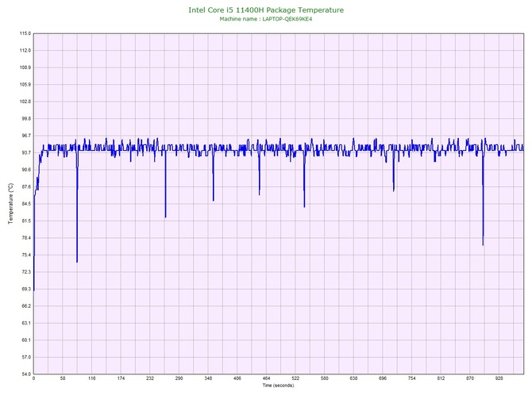Pick the 406 time tick label
Image resolution: width=532 pixels, height=399 pixels.
pos(237,378)
